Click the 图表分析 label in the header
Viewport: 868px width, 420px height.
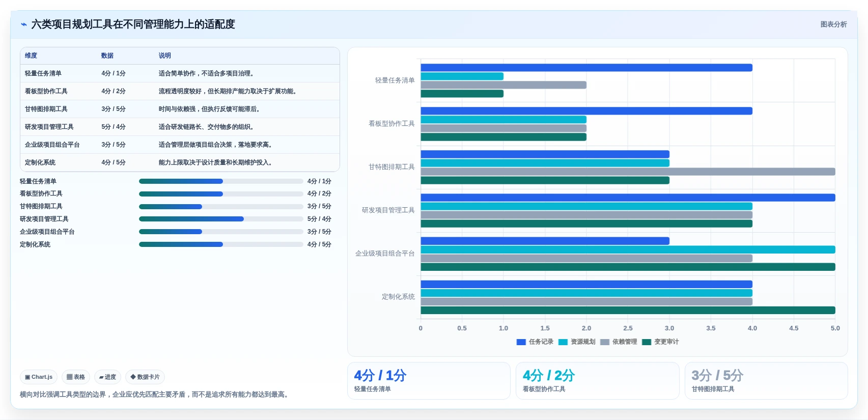833,24
